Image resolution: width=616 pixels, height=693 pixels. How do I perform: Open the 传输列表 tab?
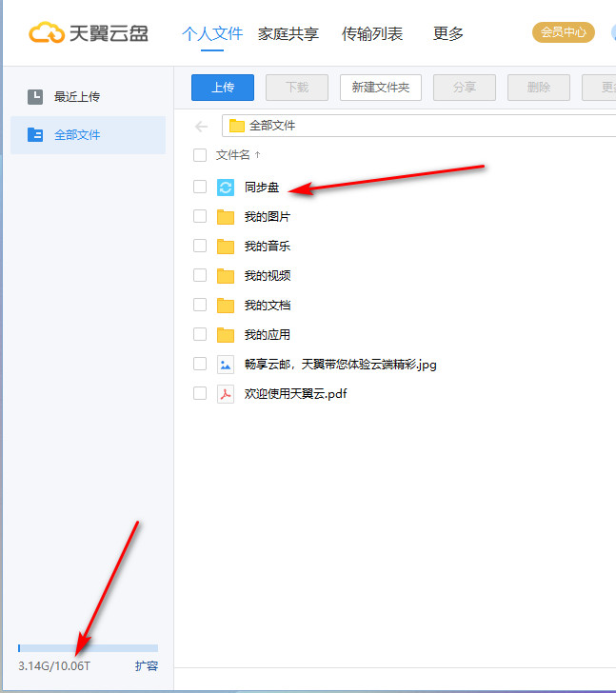coord(372,33)
